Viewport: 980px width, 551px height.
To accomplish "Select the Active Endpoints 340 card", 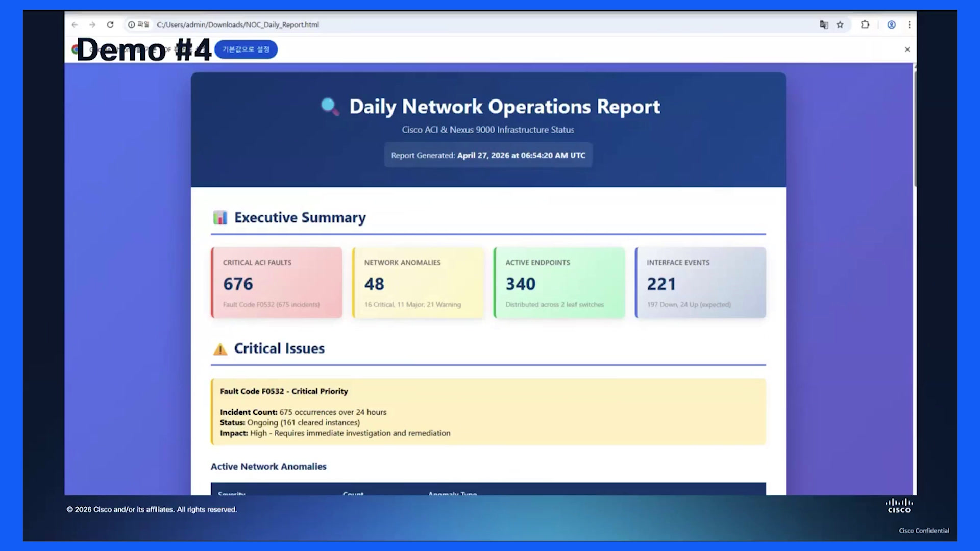I will [559, 283].
